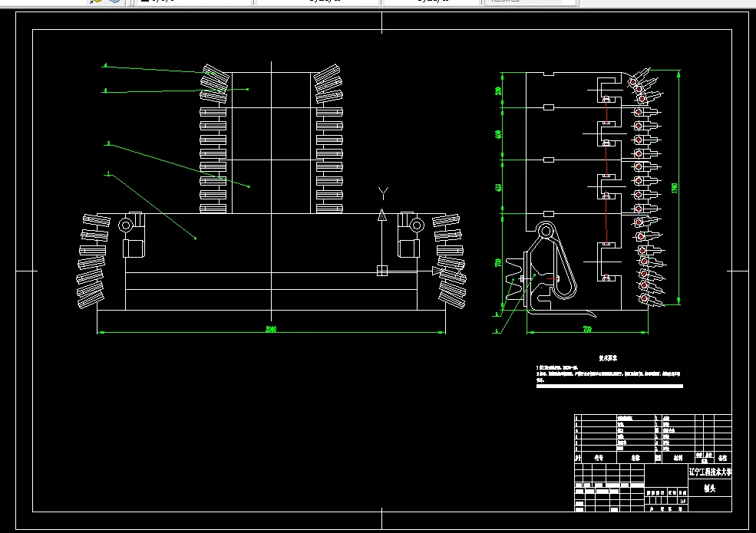Select the 技术要求 heading text
756x533 pixels.
(x=608, y=358)
